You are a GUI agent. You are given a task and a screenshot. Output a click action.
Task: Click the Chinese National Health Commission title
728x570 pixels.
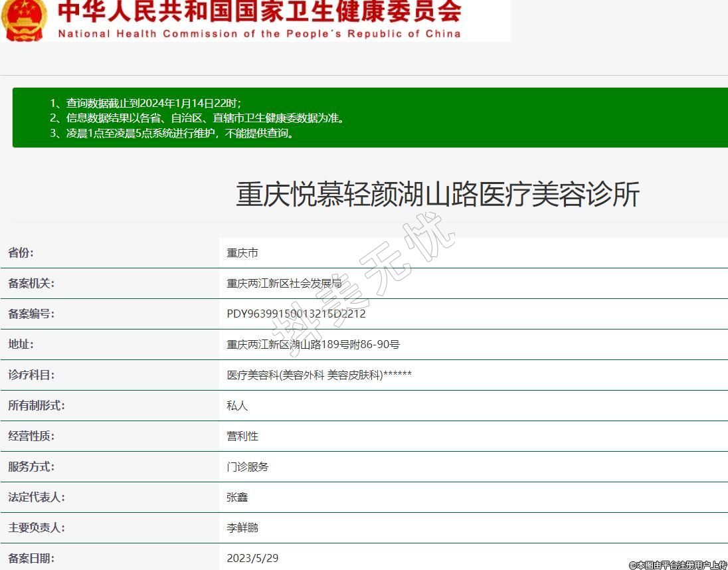[259, 11]
